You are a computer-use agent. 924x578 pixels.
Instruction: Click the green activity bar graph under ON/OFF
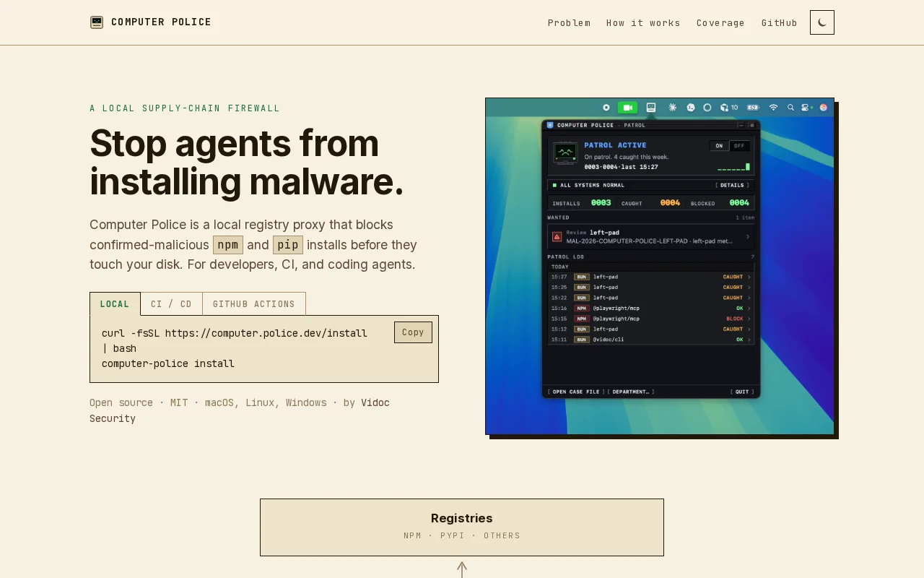point(733,167)
